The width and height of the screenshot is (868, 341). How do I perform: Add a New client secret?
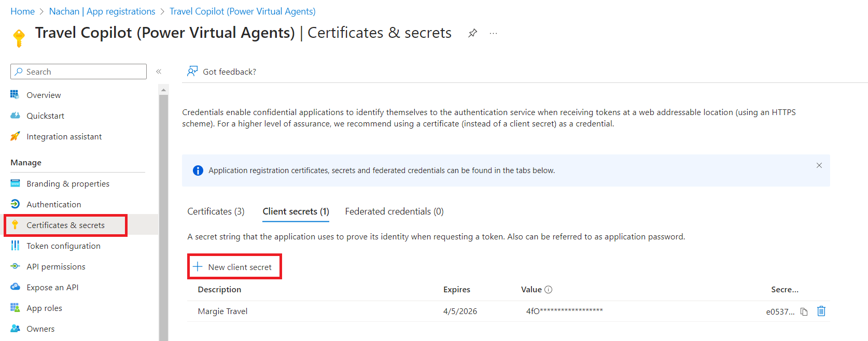[234, 267]
